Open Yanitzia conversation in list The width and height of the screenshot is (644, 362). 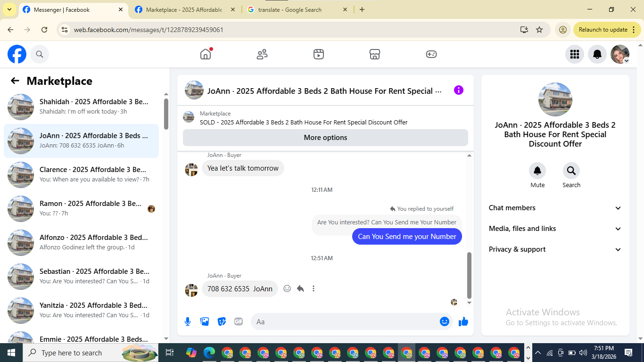pos(81,311)
